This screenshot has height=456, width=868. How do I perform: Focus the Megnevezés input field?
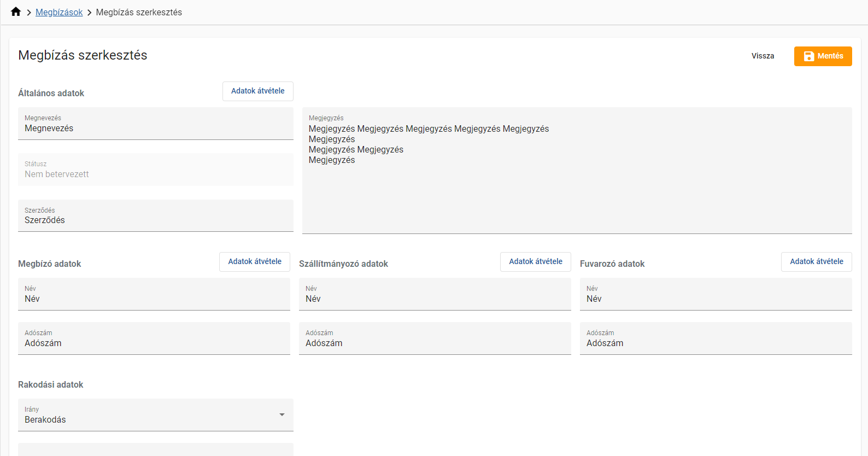click(155, 128)
